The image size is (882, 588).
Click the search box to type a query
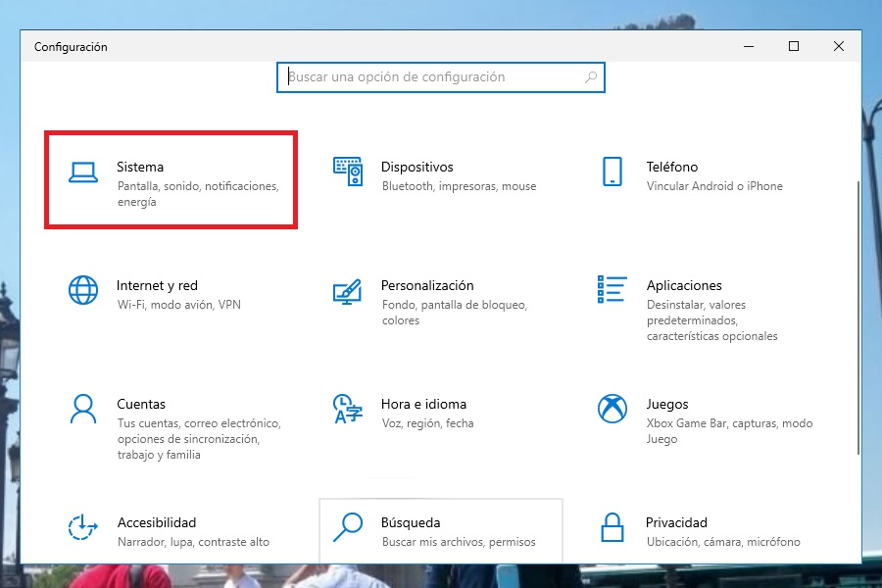431,77
